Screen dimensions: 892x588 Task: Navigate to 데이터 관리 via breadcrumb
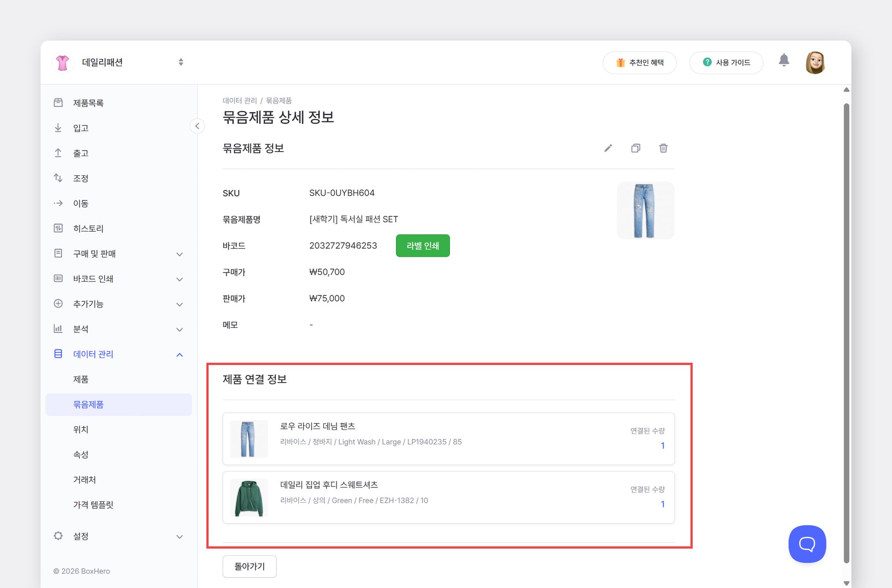click(x=240, y=101)
